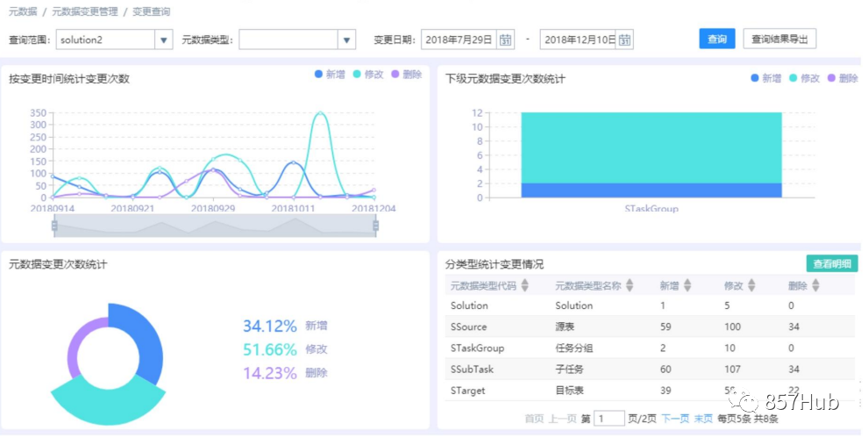Toggle 新增 series in line chart legend
Screen dimensions: 868x438
[x=330, y=75]
